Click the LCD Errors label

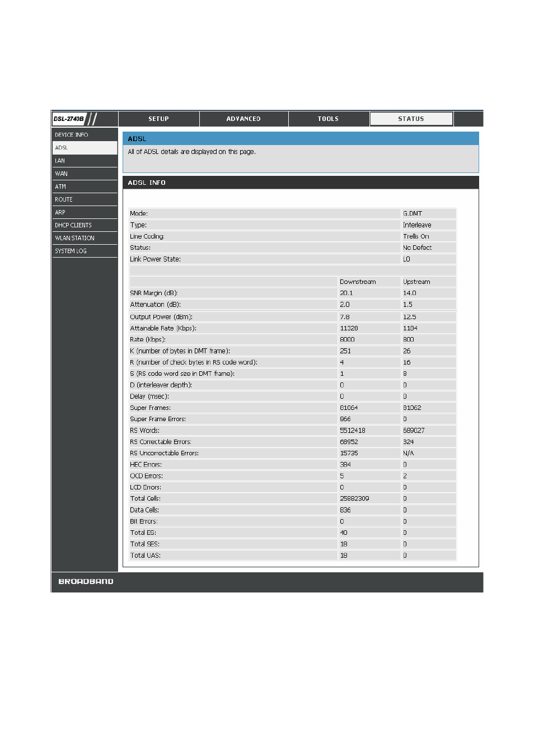click(x=146, y=487)
